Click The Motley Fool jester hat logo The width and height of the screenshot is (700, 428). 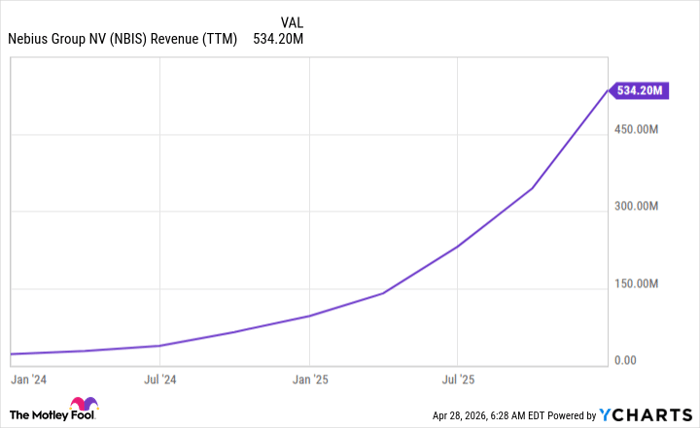[x=84, y=403]
